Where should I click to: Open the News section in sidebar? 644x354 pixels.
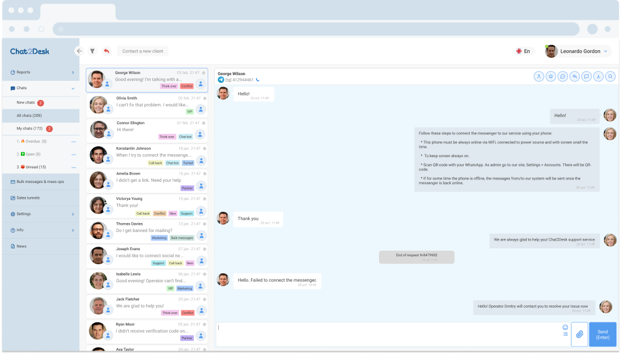point(27,246)
